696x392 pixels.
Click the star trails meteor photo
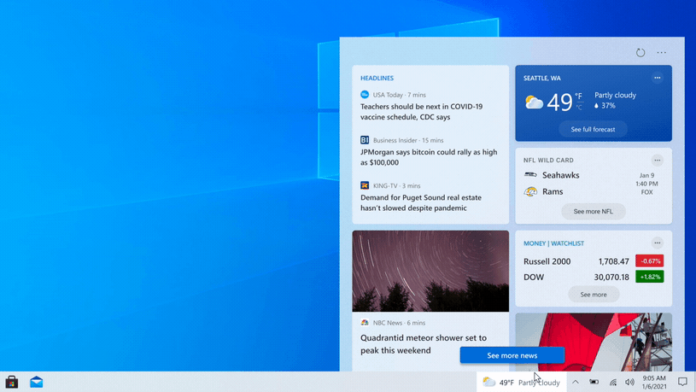[431, 271]
